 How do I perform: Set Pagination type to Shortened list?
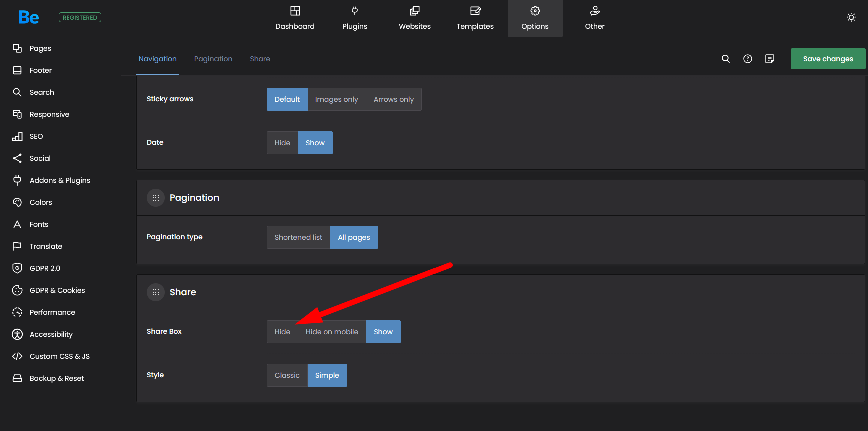pos(298,237)
